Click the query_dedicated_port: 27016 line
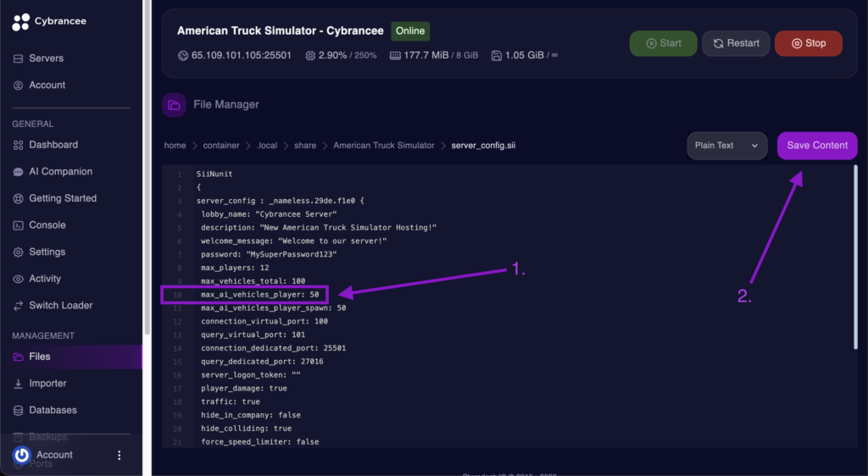The height and width of the screenshot is (476, 868). (x=262, y=362)
